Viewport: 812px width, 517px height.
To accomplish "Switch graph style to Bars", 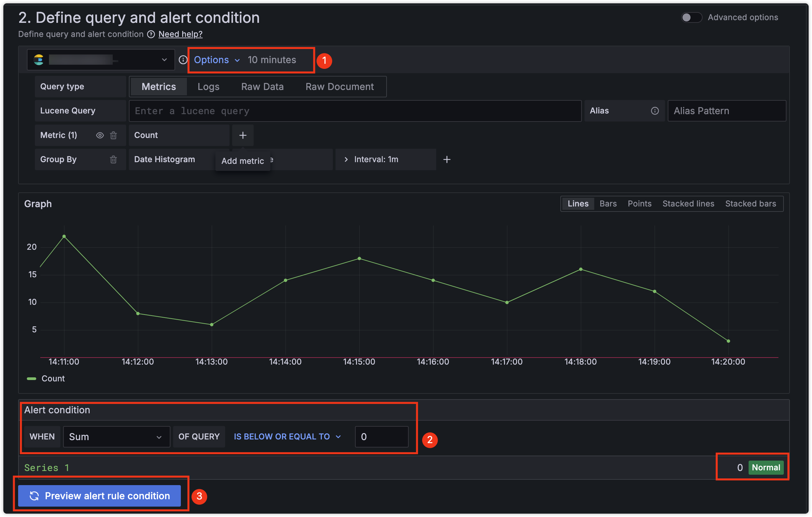I will [x=608, y=203].
